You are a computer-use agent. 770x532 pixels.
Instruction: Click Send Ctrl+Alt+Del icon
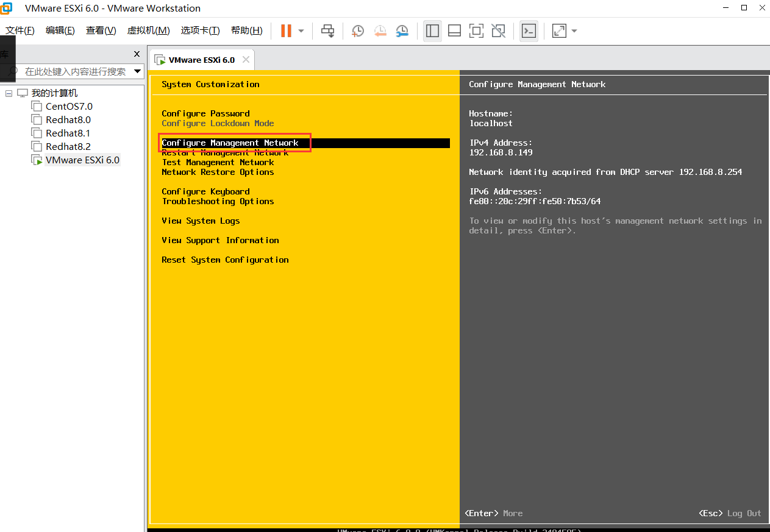click(x=328, y=30)
